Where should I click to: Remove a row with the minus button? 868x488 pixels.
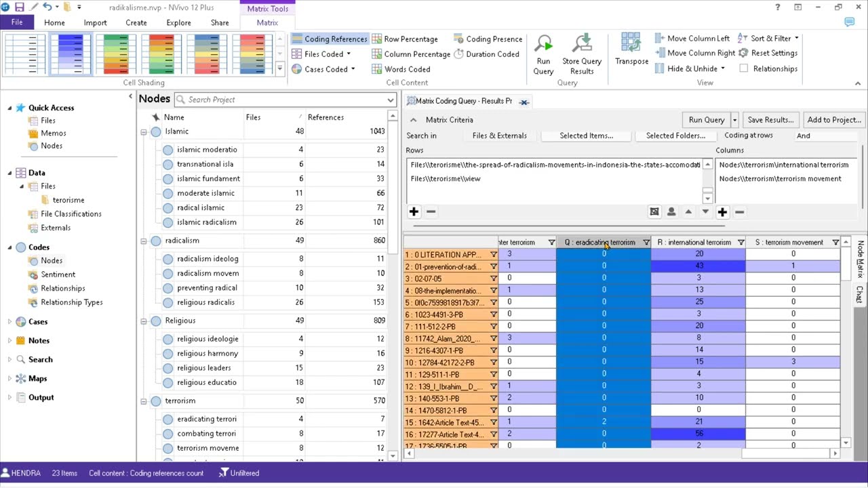point(431,212)
